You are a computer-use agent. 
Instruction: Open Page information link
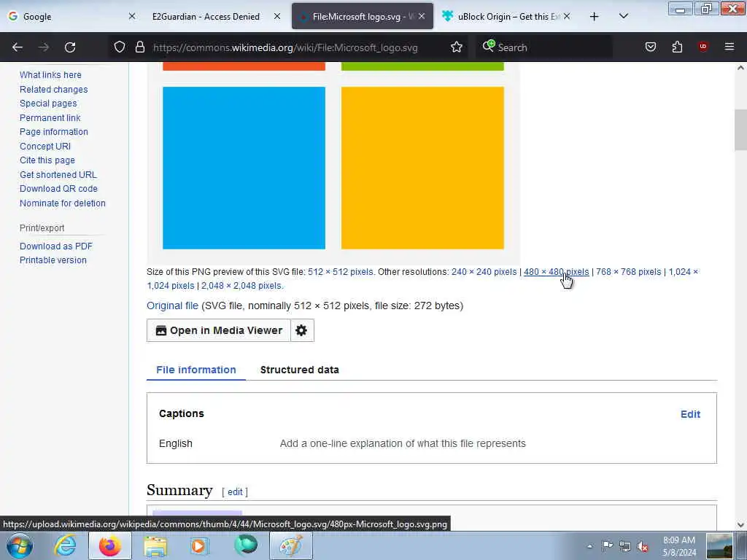click(54, 131)
